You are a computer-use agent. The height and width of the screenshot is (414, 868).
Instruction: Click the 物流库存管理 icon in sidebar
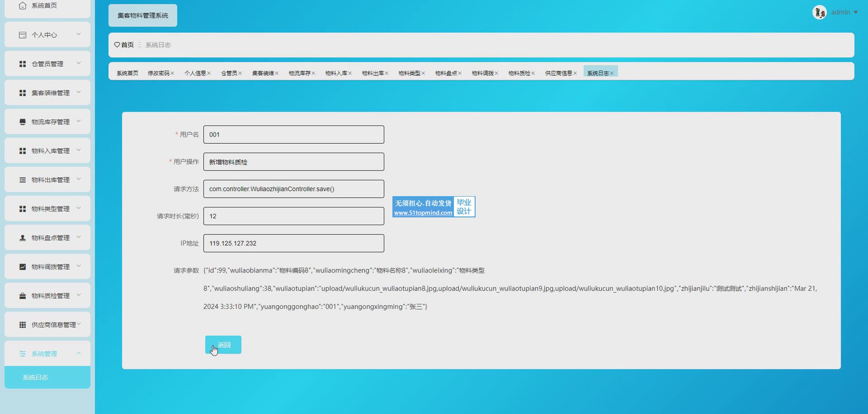pyautogui.click(x=23, y=122)
